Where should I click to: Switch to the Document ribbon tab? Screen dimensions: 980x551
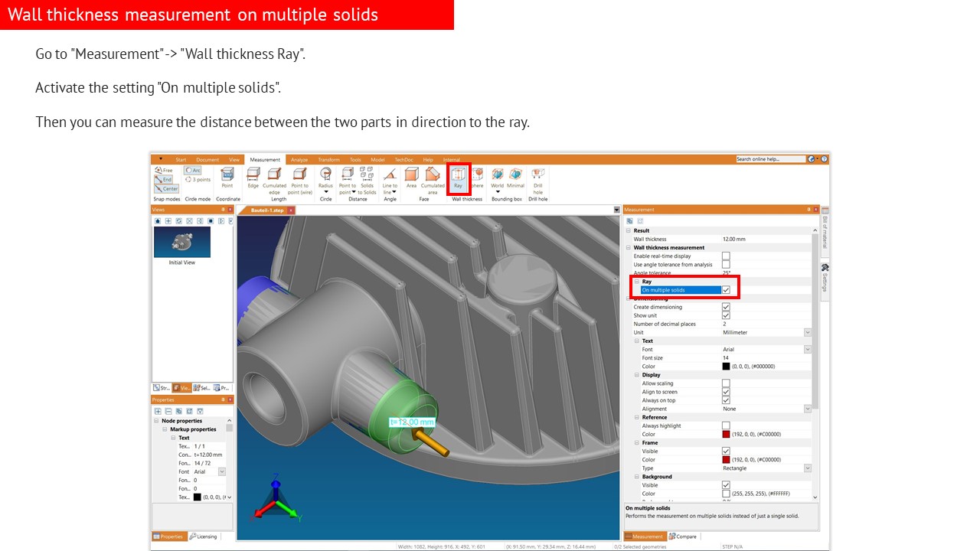pos(207,160)
